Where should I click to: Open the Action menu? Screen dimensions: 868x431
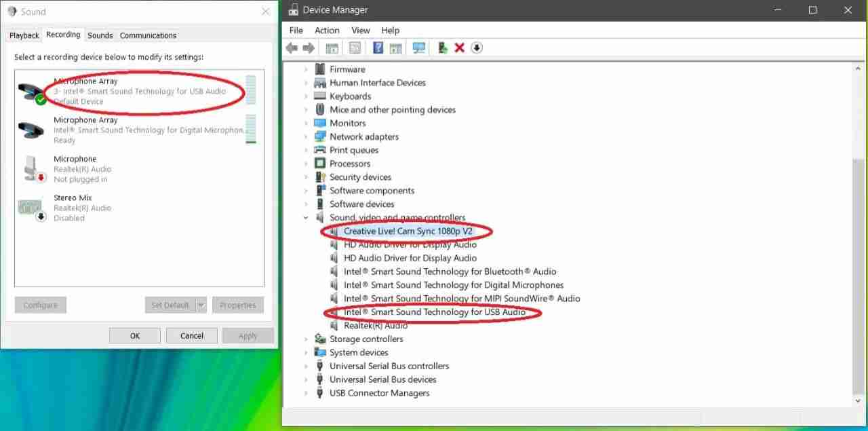(327, 30)
